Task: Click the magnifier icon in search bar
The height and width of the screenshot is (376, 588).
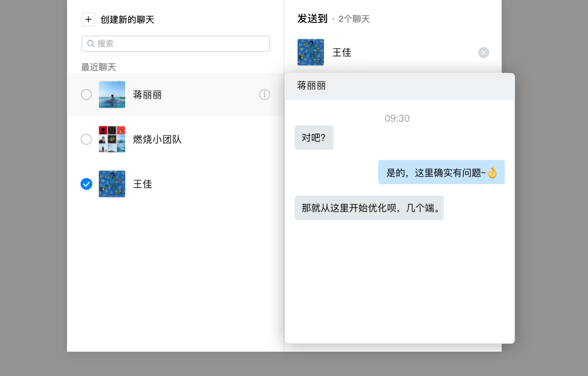Action: coord(90,43)
